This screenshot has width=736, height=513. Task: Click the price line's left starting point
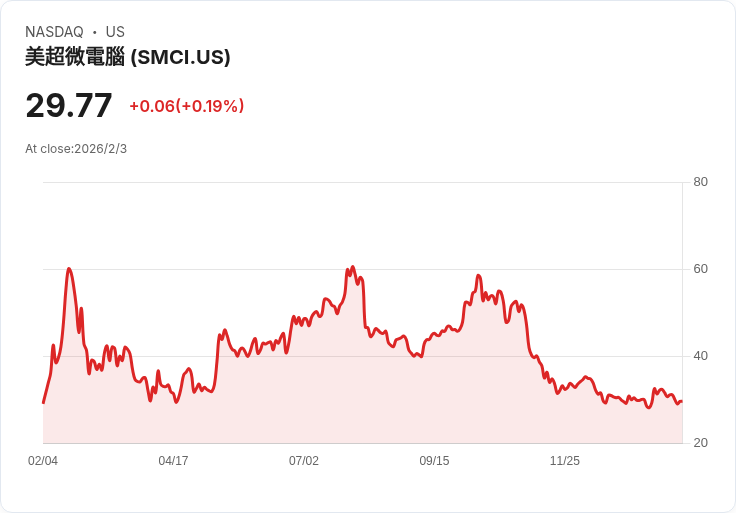pyautogui.click(x=43, y=402)
